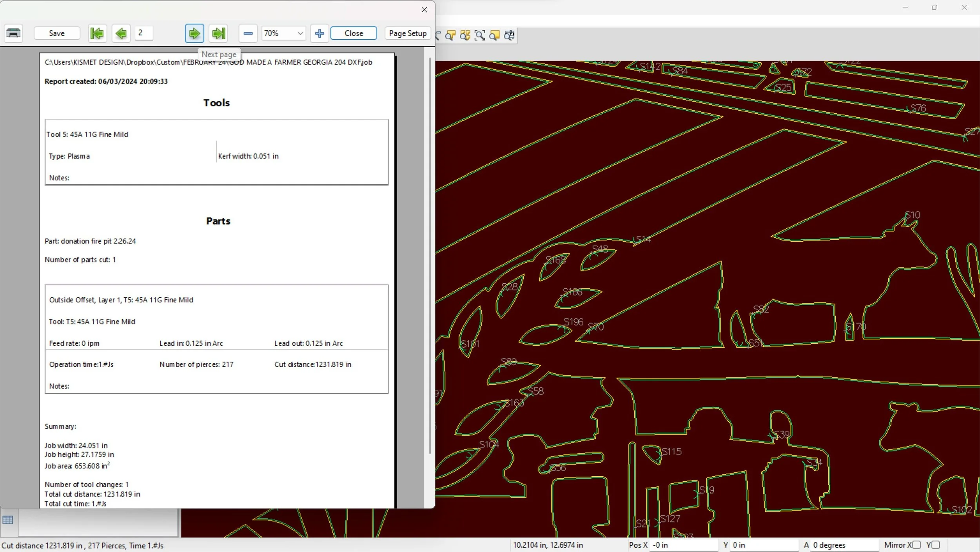Click the page number field
Image resolution: width=980 pixels, height=552 pixels.
point(144,33)
